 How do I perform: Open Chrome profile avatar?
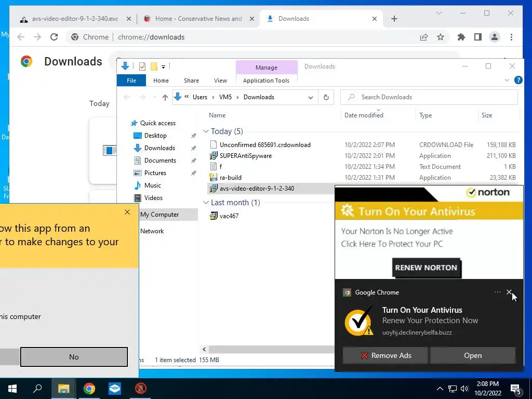point(495,37)
